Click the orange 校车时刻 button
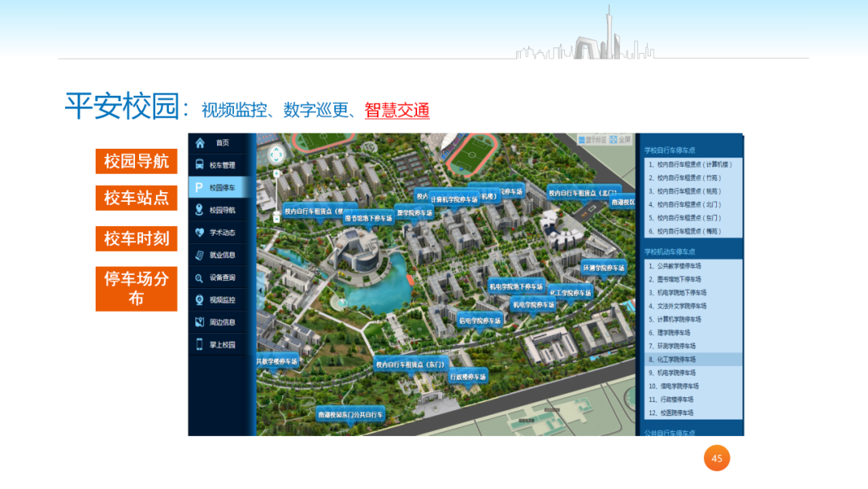The image size is (868, 489). [x=136, y=239]
